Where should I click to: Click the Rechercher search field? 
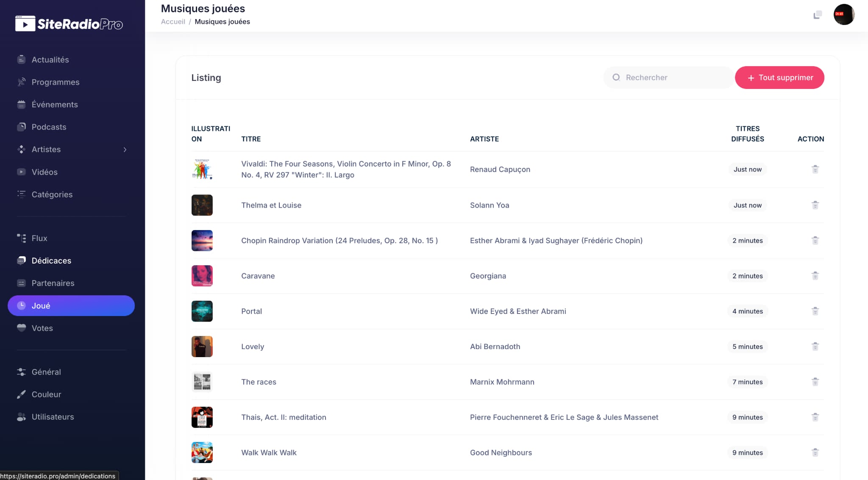coord(674,78)
